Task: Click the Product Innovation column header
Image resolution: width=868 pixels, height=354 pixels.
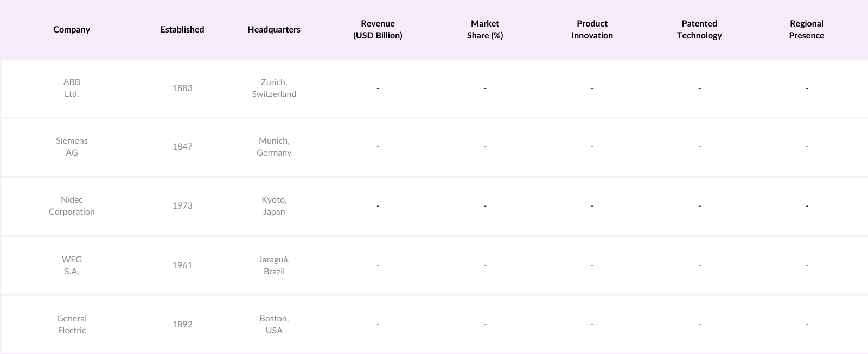Action: (x=592, y=29)
